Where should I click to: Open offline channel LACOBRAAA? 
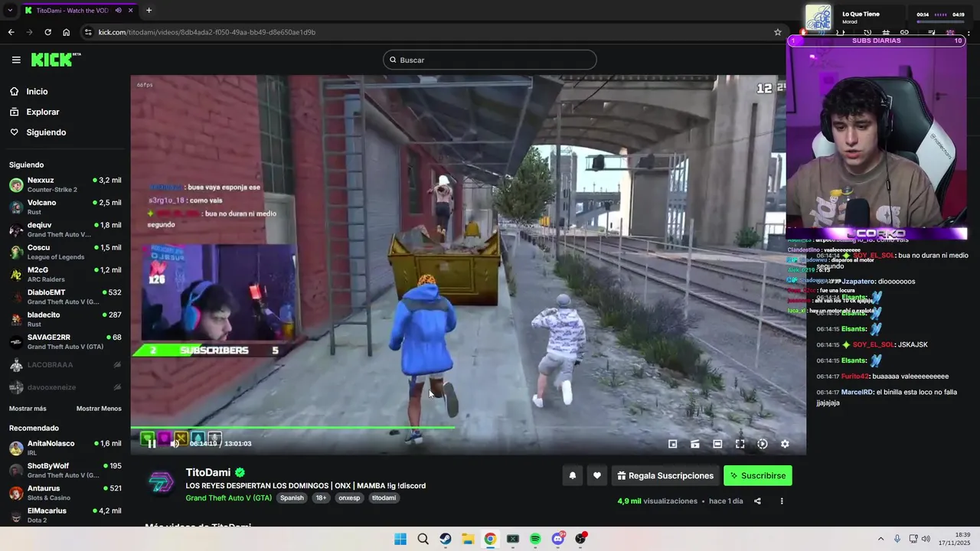pyautogui.click(x=65, y=365)
